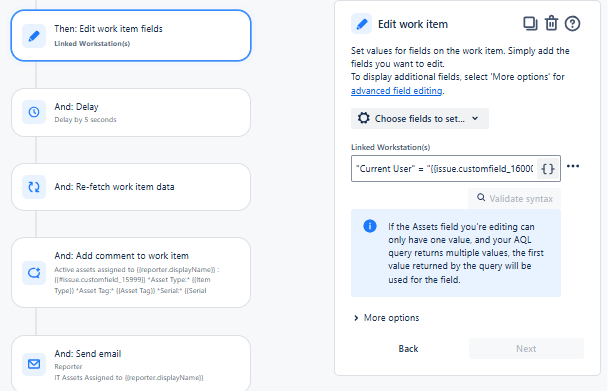Open the three-dot menu beside Linked Workstation(s)
This screenshot has width=608, height=391.
pyautogui.click(x=573, y=166)
